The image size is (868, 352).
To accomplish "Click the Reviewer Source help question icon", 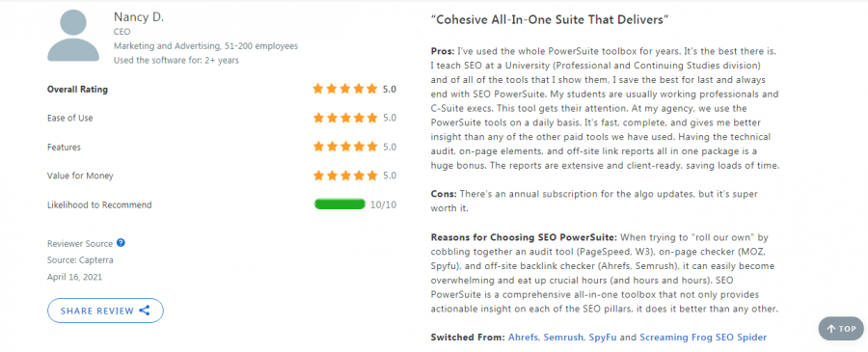I will (x=121, y=243).
